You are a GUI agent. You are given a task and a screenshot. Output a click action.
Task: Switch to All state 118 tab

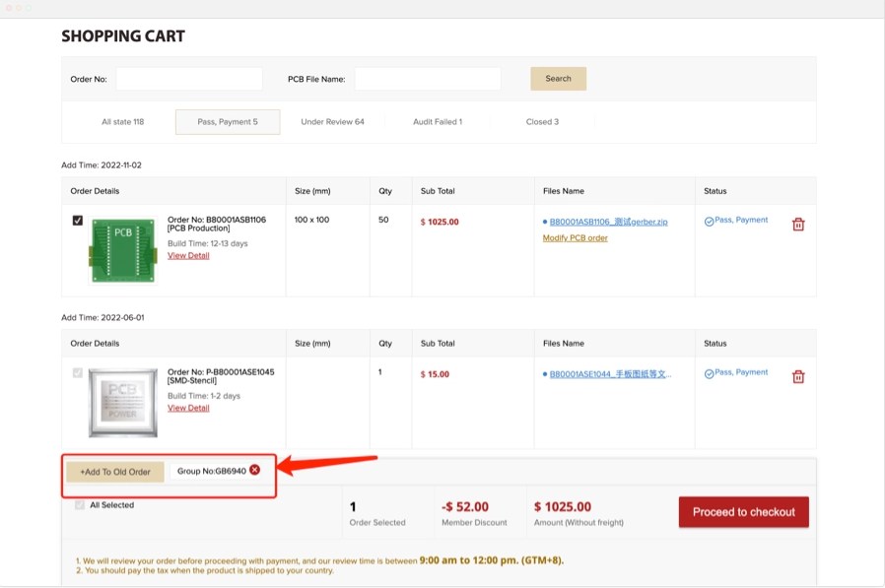click(x=122, y=122)
